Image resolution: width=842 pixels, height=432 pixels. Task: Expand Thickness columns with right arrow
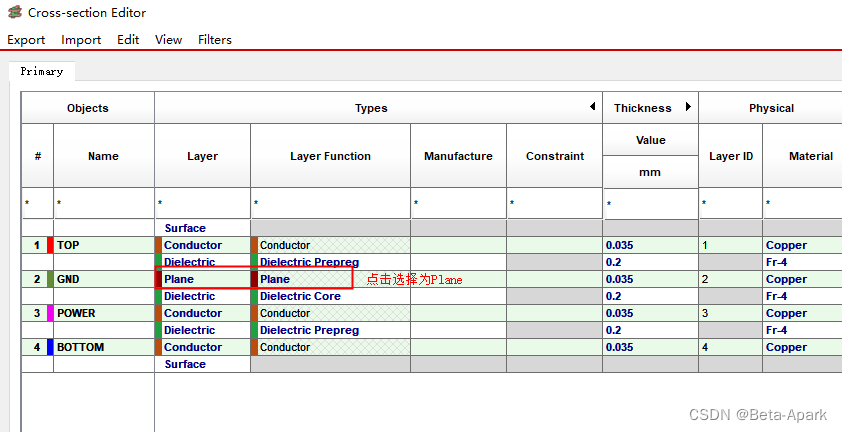point(688,107)
